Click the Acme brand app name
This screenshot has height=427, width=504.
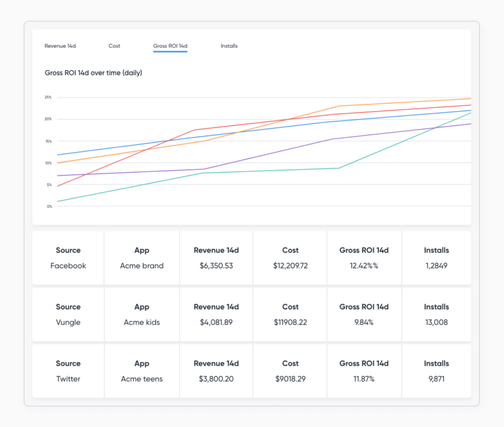142,266
